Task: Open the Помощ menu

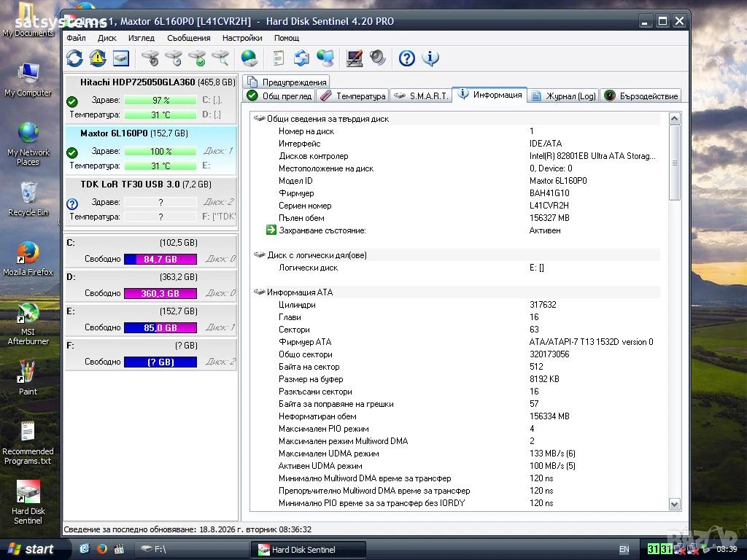Action: click(x=286, y=38)
